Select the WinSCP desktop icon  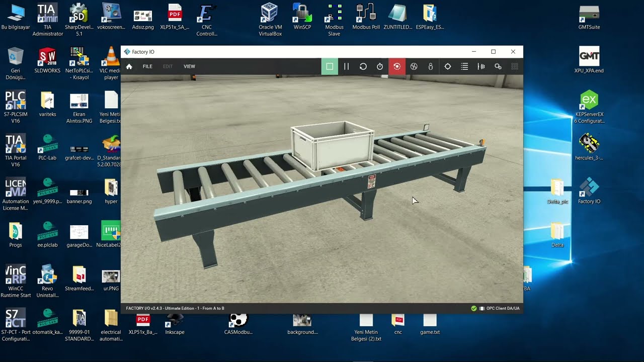point(302,17)
